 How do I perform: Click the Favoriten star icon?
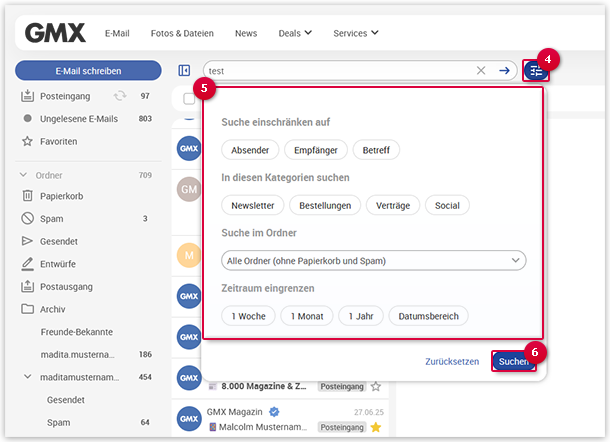[27, 141]
